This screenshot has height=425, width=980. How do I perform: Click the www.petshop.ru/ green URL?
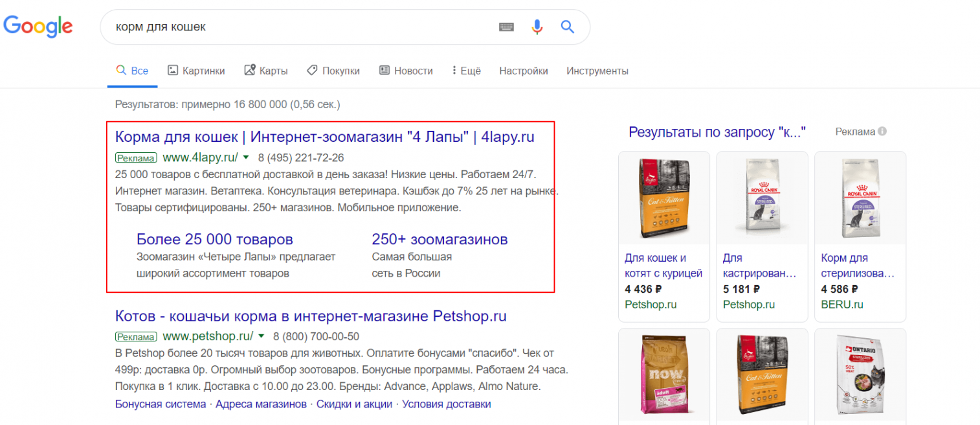(x=208, y=337)
